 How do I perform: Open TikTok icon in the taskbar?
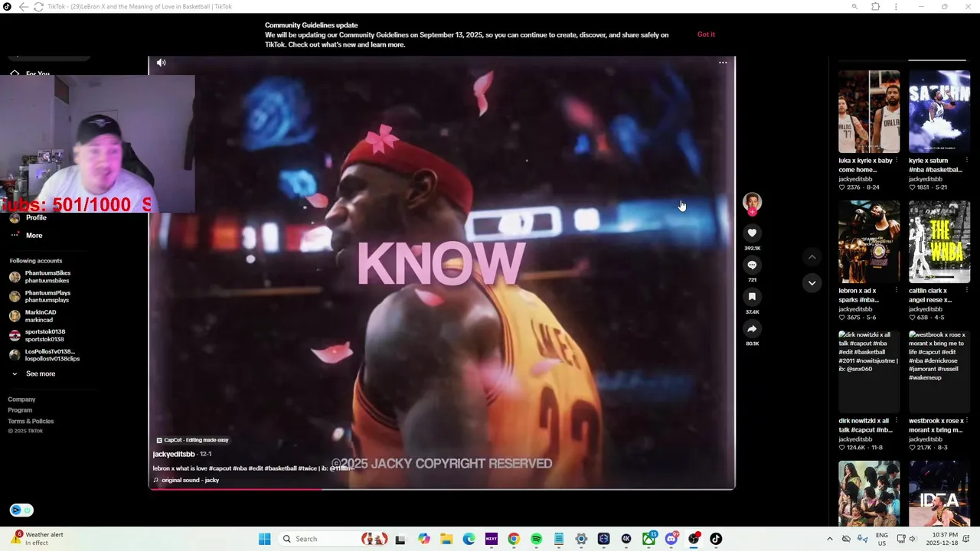(x=716, y=539)
